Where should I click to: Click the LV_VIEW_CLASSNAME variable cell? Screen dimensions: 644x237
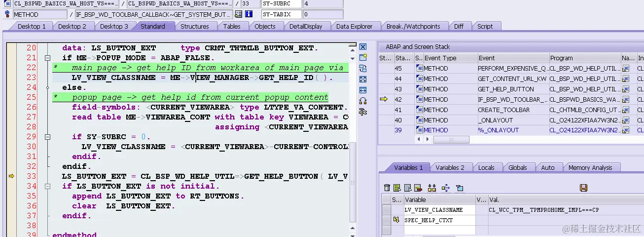[x=439, y=210]
